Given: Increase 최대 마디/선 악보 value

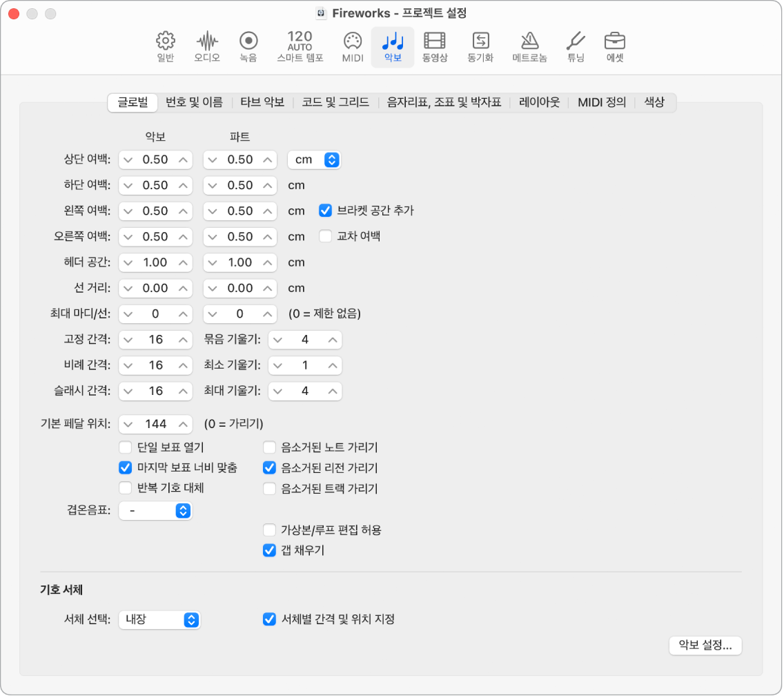Looking at the screenshot, I should coord(183,314).
